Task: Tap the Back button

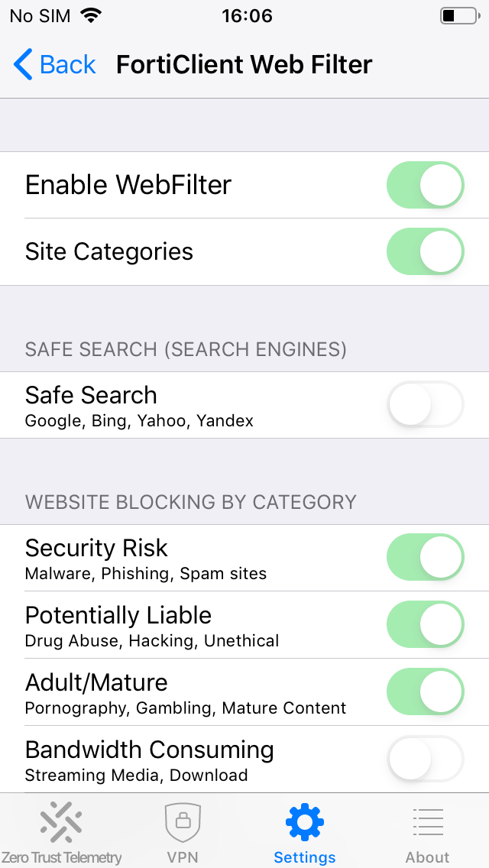Action: [53, 65]
